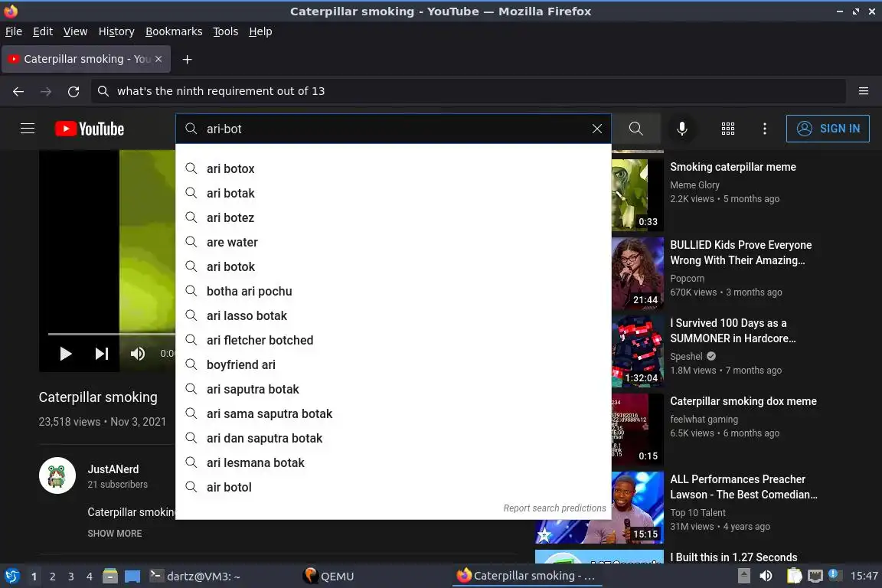882x588 pixels.
Task: Choose the 'ari sama saputra botak' suggestion
Action: click(x=394, y=413)
